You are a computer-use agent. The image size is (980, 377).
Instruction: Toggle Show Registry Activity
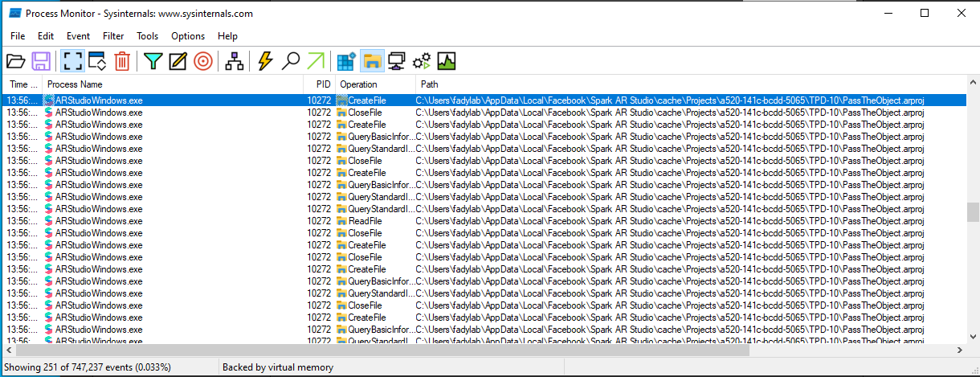click(346, 60)
